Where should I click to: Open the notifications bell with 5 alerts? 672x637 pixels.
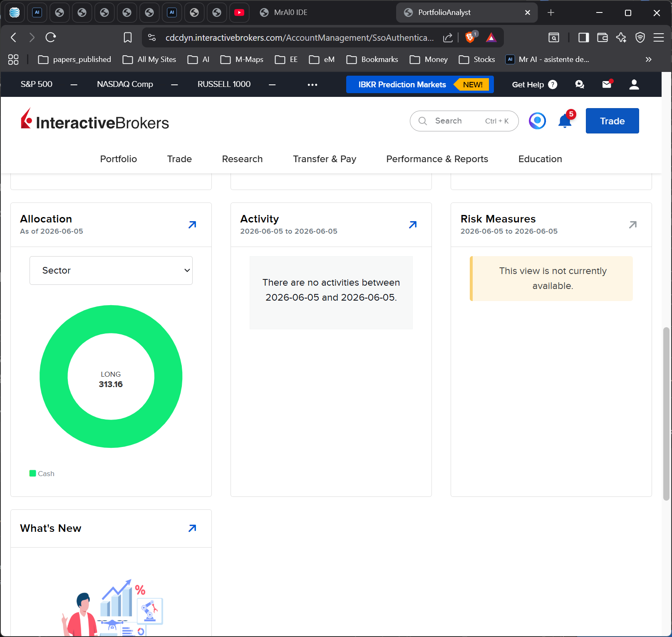pos(566,120)
